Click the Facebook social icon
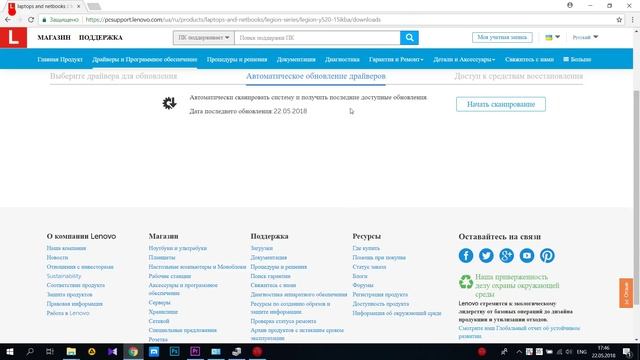 tap(466, 256)
